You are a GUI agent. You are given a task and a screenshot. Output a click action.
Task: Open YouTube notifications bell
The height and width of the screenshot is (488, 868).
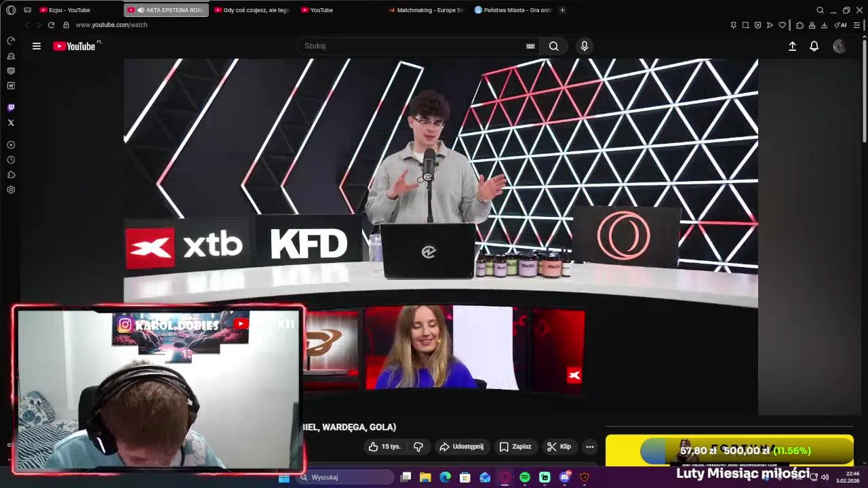814,46
